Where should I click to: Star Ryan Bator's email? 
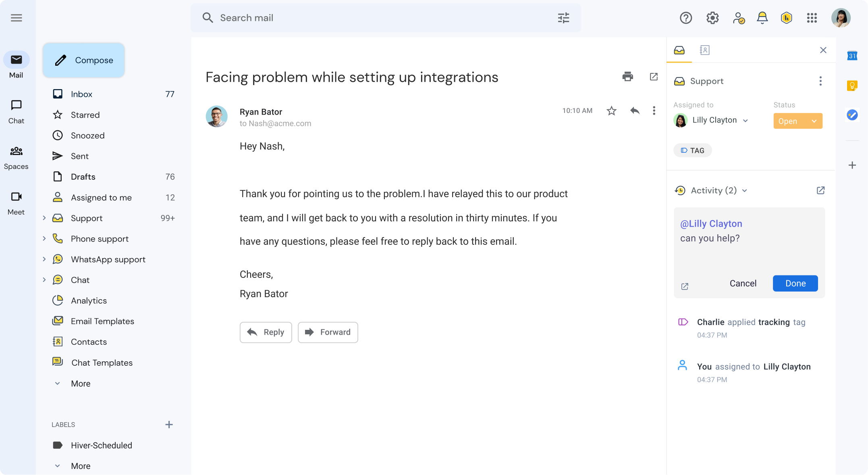pos(611,110)
